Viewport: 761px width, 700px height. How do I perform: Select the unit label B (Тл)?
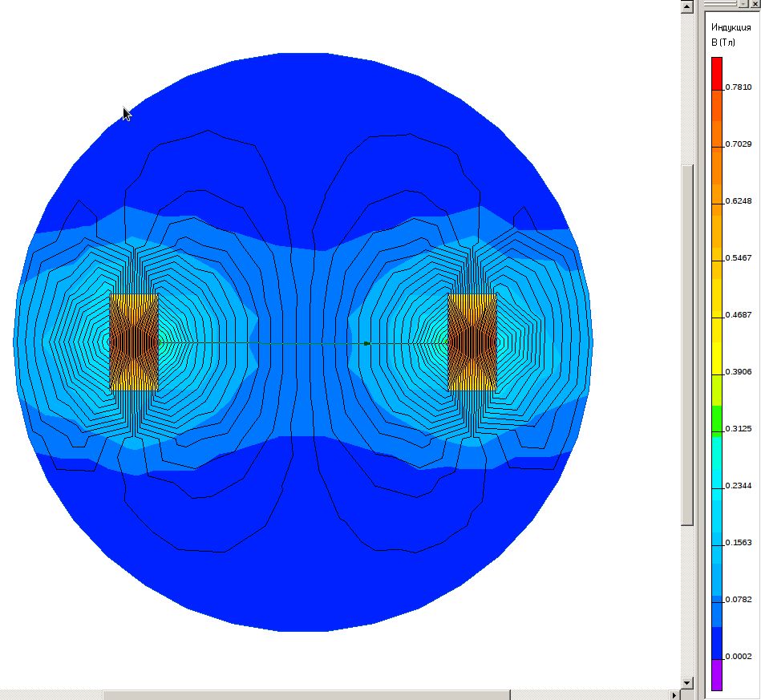(723, 42)
